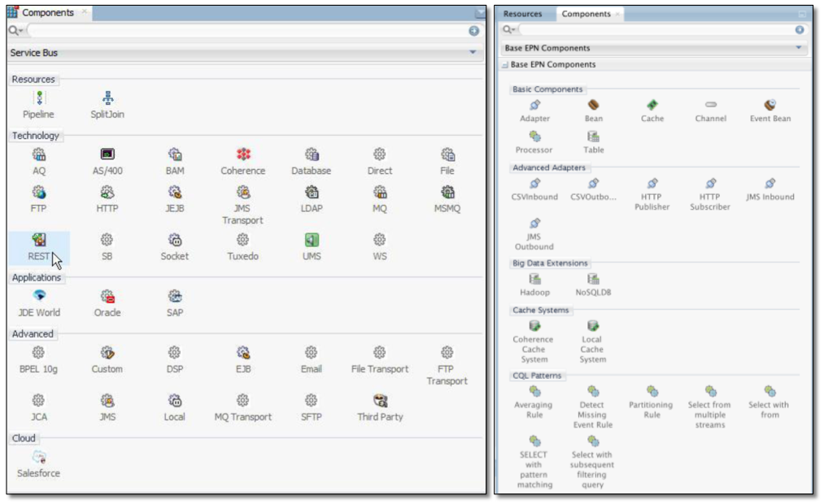Select the Custom advanced component
This screenshot has height=504, width=824.
107,353
